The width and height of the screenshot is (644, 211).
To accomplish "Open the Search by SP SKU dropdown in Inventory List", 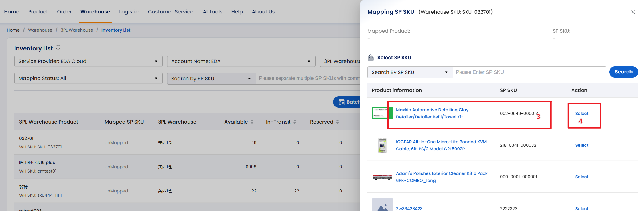I will point(212,79).
